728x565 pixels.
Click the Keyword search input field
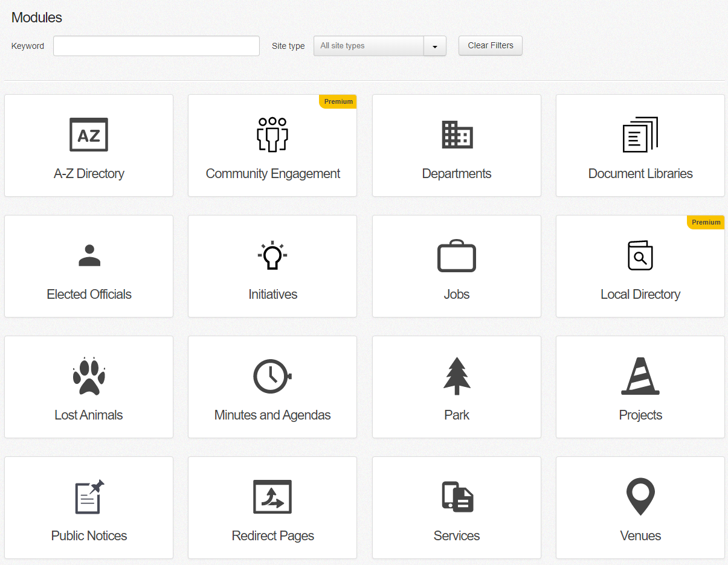[x=156, y=46]
